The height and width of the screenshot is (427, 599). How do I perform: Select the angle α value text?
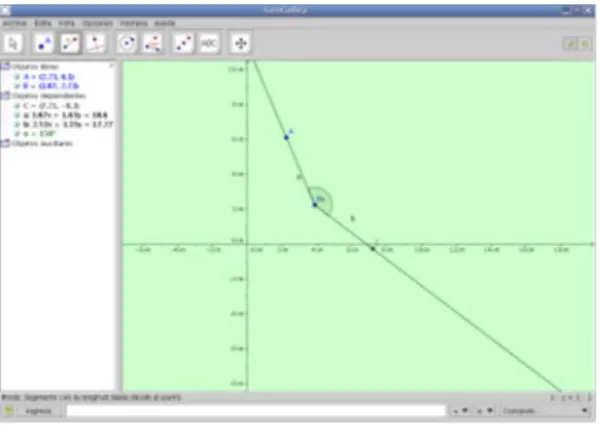pos(40,134)
